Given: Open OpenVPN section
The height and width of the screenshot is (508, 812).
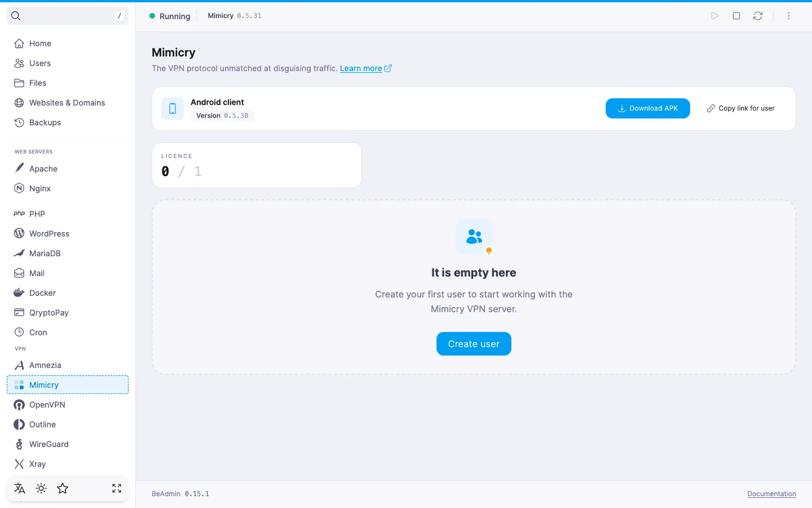Looking at the screenshot, I should (x=68, y=405).
